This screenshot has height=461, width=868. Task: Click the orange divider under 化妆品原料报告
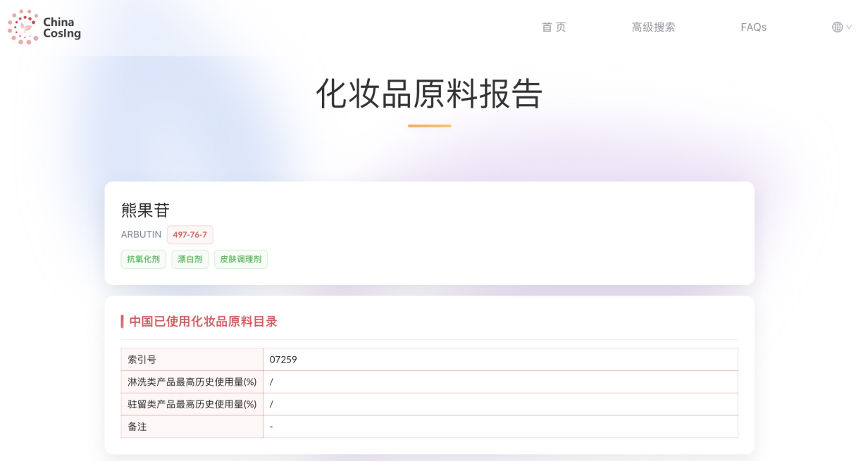click(x=429, y=127)
